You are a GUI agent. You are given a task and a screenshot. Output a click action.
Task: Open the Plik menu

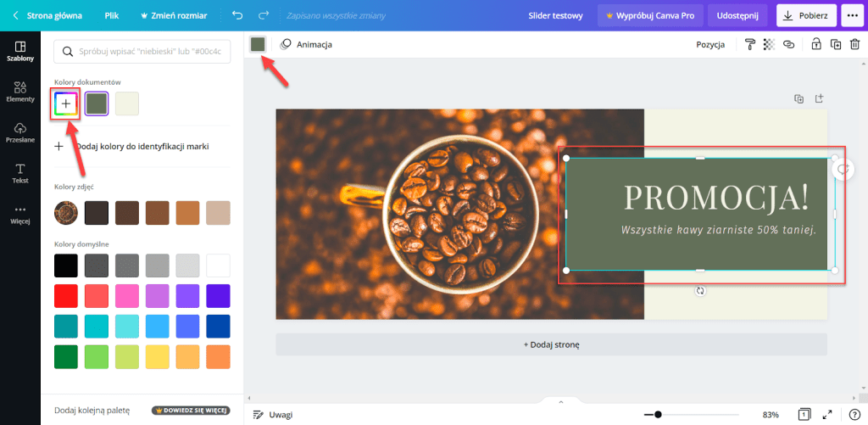(x=111, y=15)
